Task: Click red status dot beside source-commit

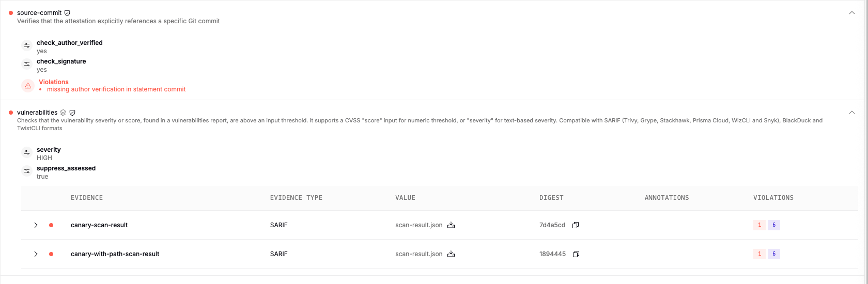Action: point(11,13)
